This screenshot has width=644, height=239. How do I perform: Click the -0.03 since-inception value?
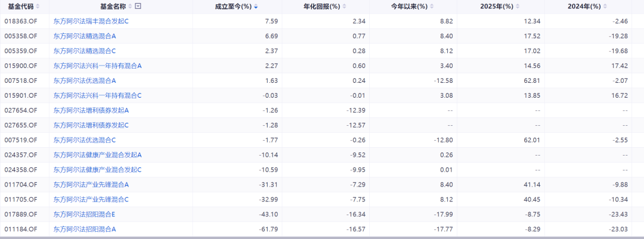[x=270, y=96]
